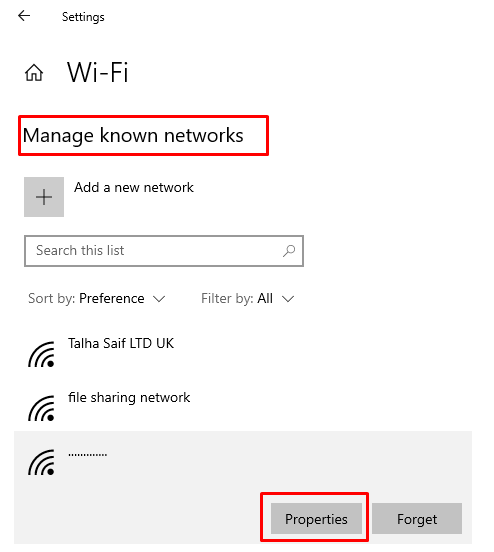The height and width of the screenshot is (552, 494).
Task: Click the dotted-name network Wi-Fi icon
Action: (x=42, y=462)
